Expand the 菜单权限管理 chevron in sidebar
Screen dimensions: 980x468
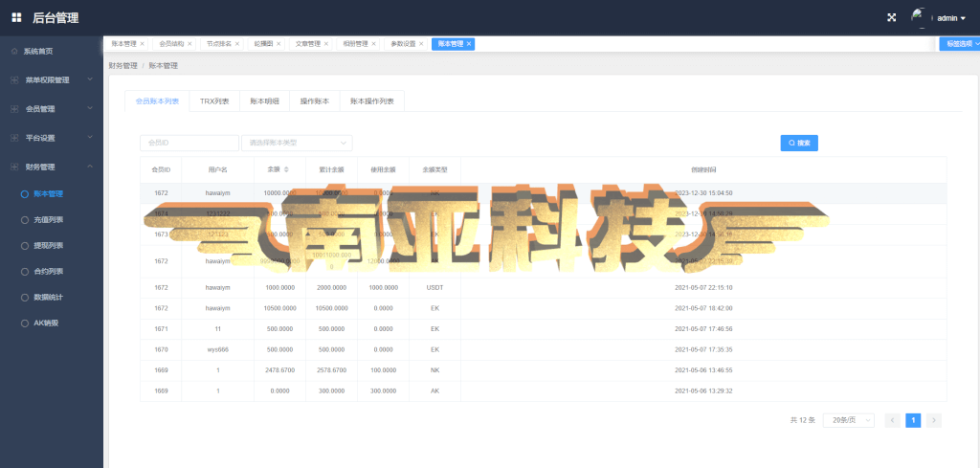(x=90, y=79)
